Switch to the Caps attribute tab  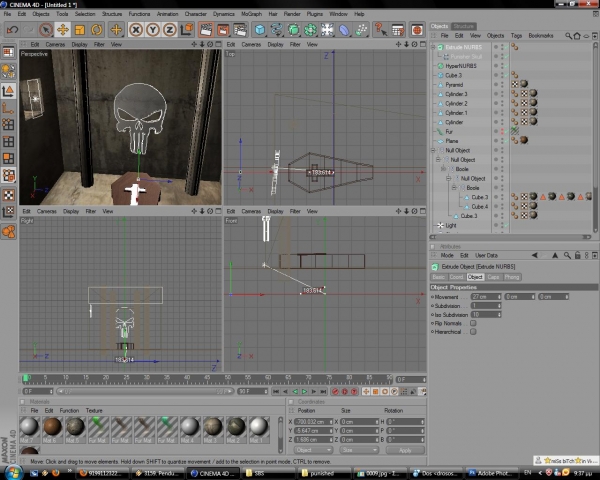coord(493,277)
